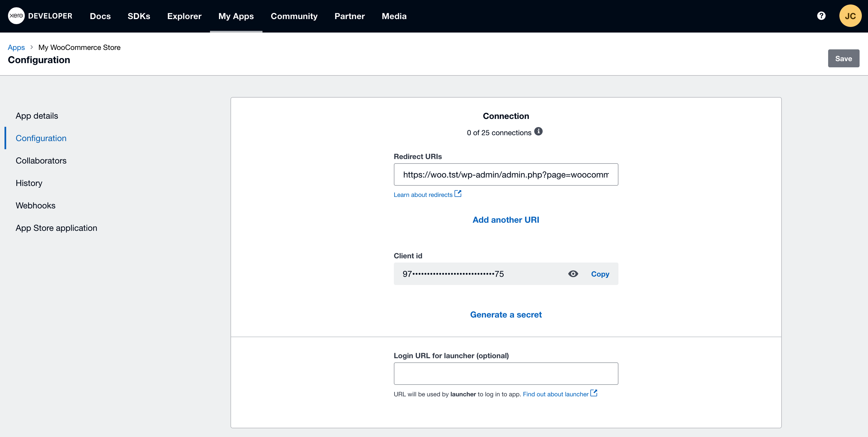Open the Docs navigation menu
Screen dimensions: 868x437
100,16
